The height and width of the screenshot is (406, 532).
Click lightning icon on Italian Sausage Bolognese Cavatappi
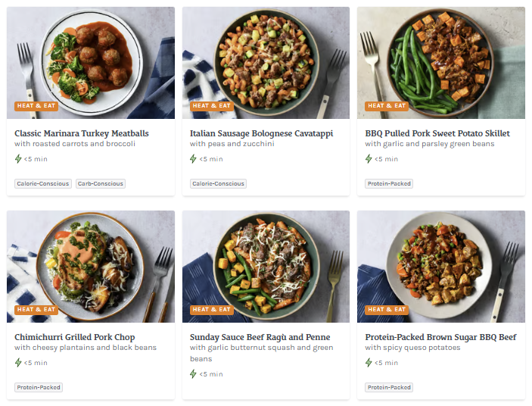click(194, 159)
